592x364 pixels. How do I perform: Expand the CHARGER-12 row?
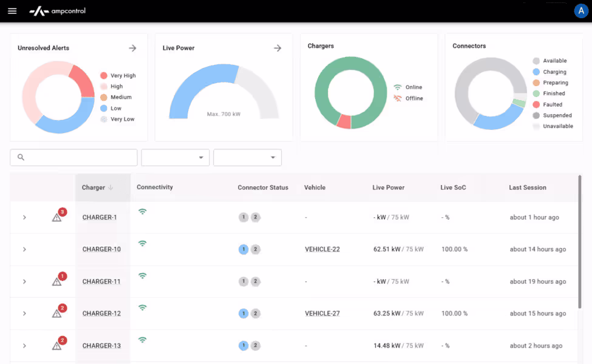tap(24, 314)
